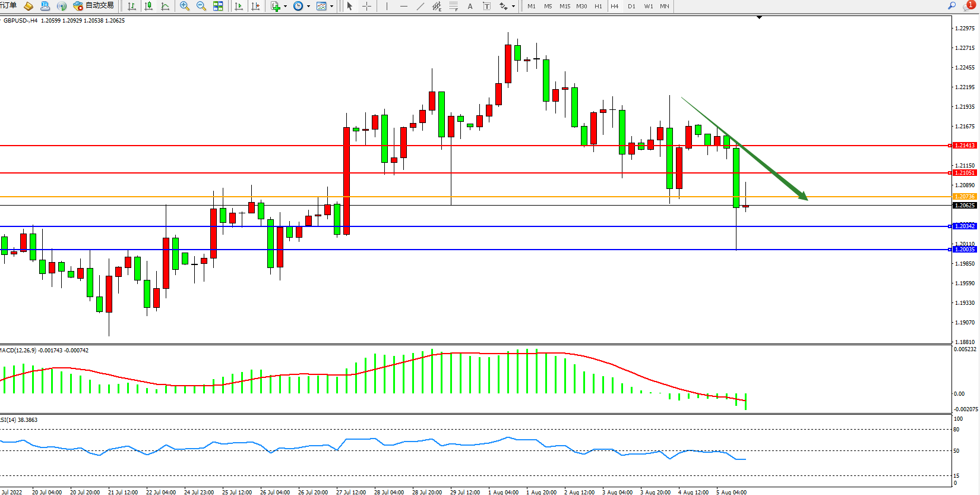Tile chart windows icon
980x495 pixels.
(218, 6)
